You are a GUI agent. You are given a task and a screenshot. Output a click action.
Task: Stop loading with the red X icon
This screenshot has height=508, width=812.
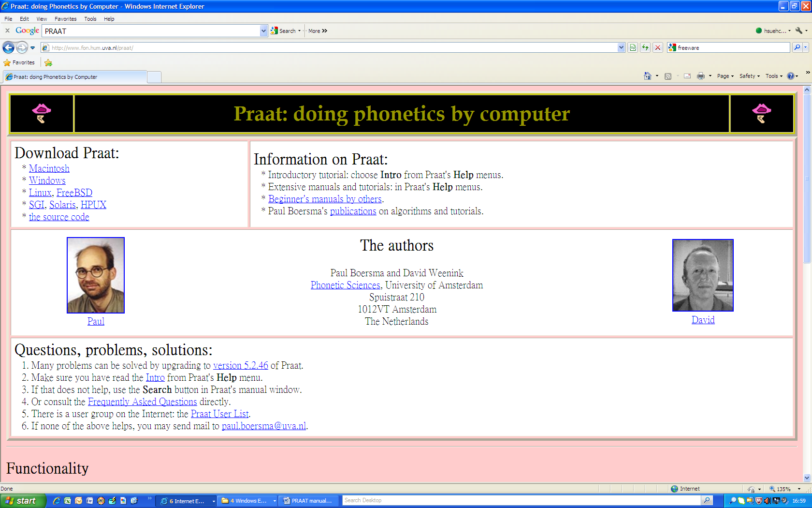pos(658,47)
